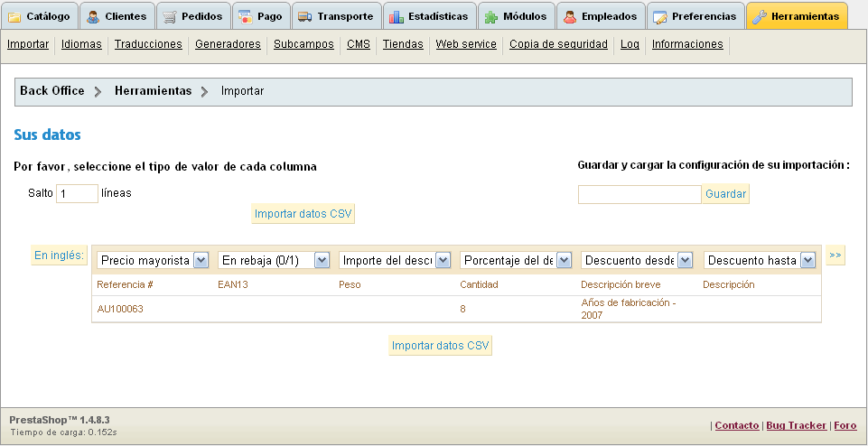The height and width of the screenshot is (446, 868).
Task: Click the Preferencias notepad icon
Action: click(x=660, y=16)
